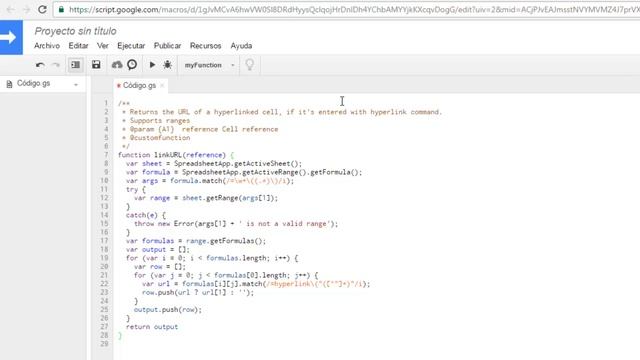The height and width of the screenshot is (360, 640).
Task: Click the 'throw new Error' code line
Action: 236,224
